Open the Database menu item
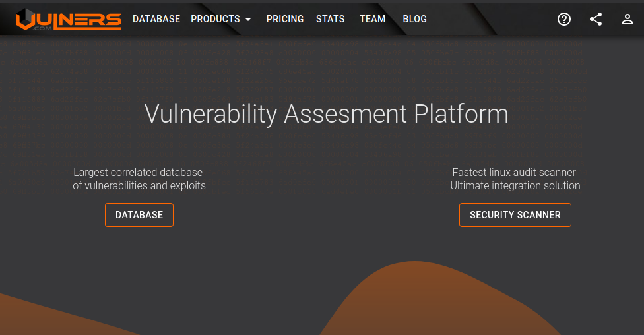The height and width of the screenshot is (335, 644). (156, 19)
